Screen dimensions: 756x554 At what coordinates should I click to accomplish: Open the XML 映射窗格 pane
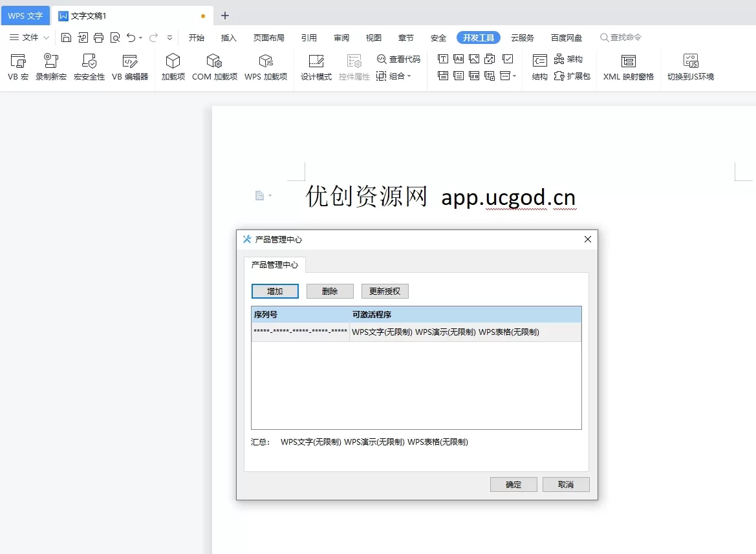[x=628, y=67]
